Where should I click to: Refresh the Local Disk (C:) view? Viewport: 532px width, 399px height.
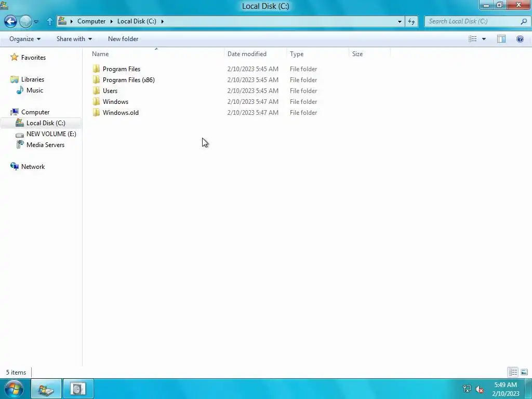click(411, 21)
